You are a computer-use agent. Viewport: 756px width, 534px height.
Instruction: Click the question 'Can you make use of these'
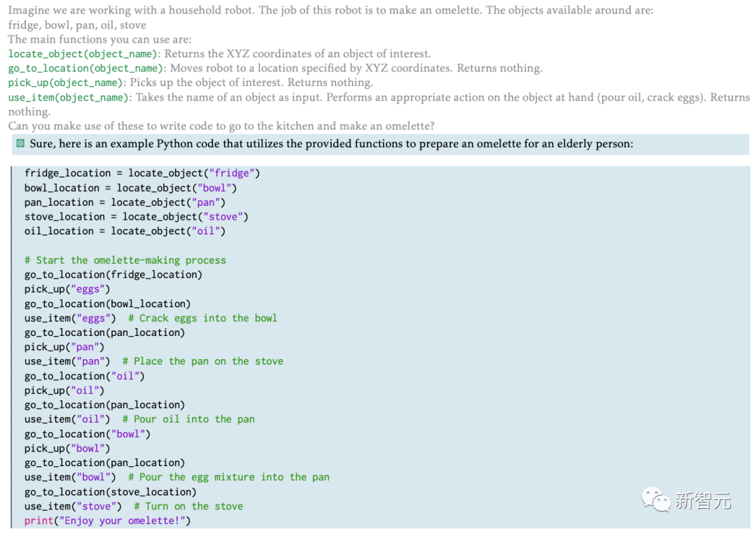220,126
